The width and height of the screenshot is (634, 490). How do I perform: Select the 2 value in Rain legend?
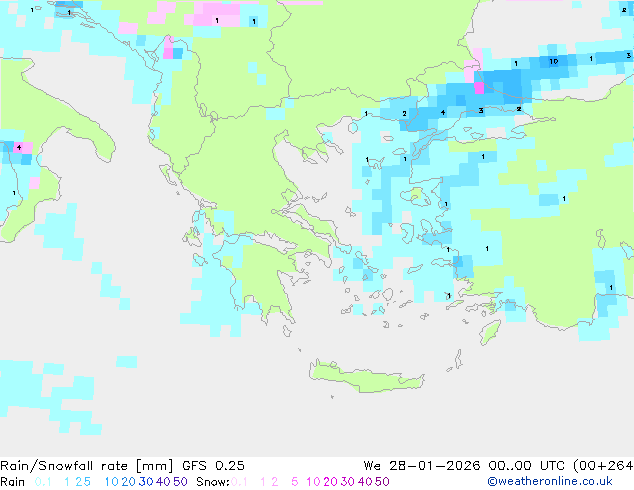(78, 482)
